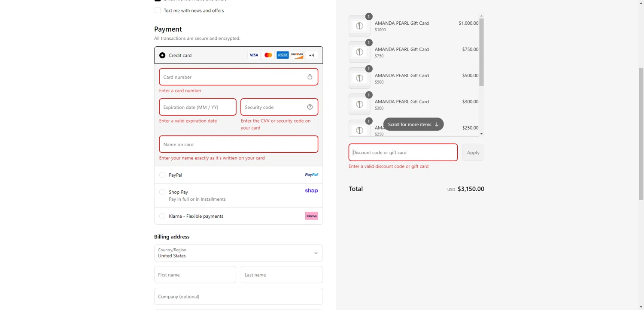Screen dimensions: 644x310
Task: Click the order list scroll-down arrow
Action: 481,134
